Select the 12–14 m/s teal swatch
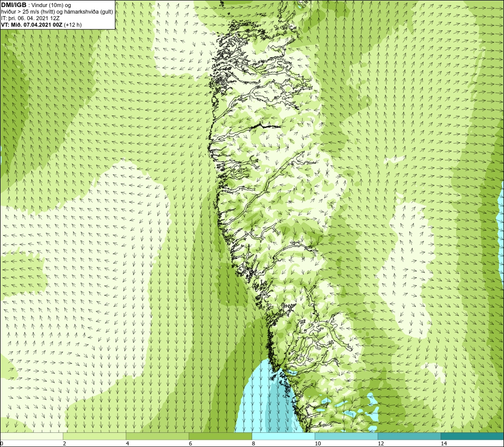Image resolution: width=504 pixels, height=447 pixels. [409, 436]
